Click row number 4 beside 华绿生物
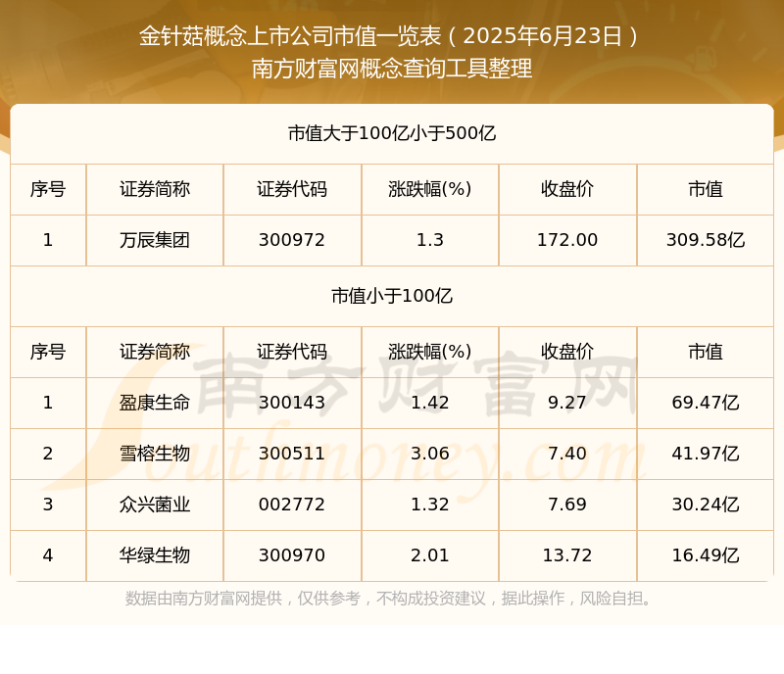The height and width of the screenshot is (674, 784). click(x=48, y=555)
